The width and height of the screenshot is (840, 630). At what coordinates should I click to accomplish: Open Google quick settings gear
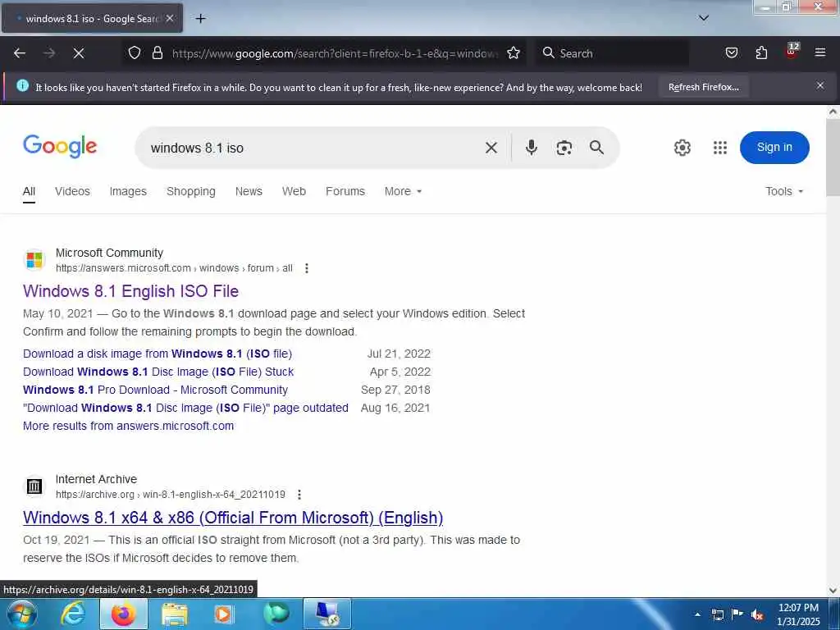click(x=682, y=148)
